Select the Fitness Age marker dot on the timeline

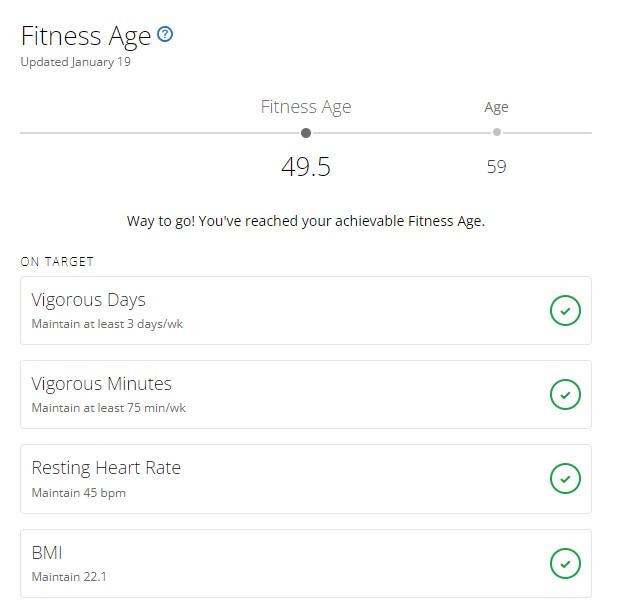point(306,133)
